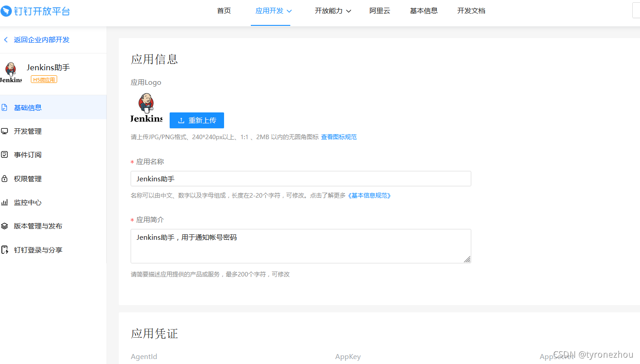Viewport: 640px width, 364px height.
Task: Click the back chevron beside 返回企业内部开发
Action: click(x=6, y=40)
